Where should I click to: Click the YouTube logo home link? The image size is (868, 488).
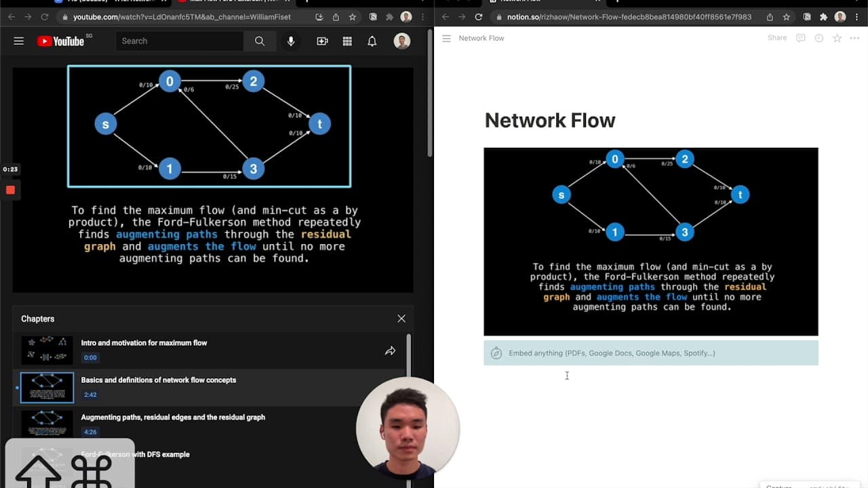(x=60, y=41)
